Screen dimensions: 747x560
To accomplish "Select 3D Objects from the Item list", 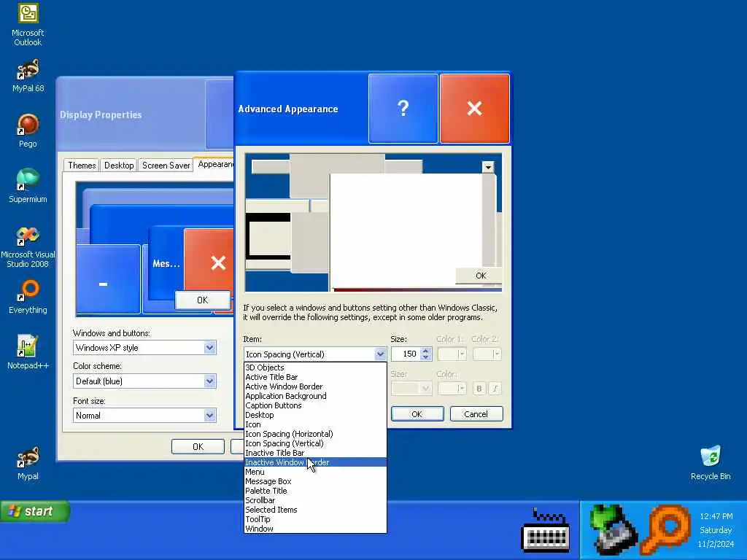I will tap(315, 367).
